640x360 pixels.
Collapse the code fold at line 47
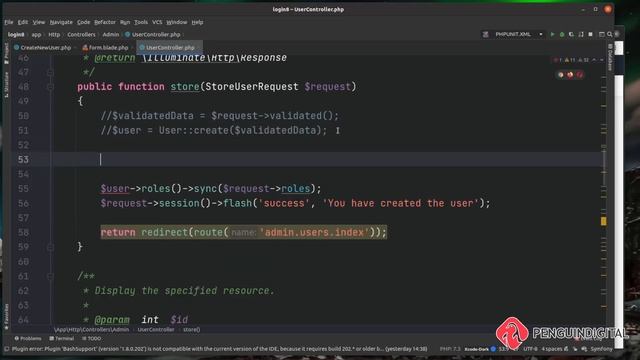pyautogui.click(x=50, y=73)
